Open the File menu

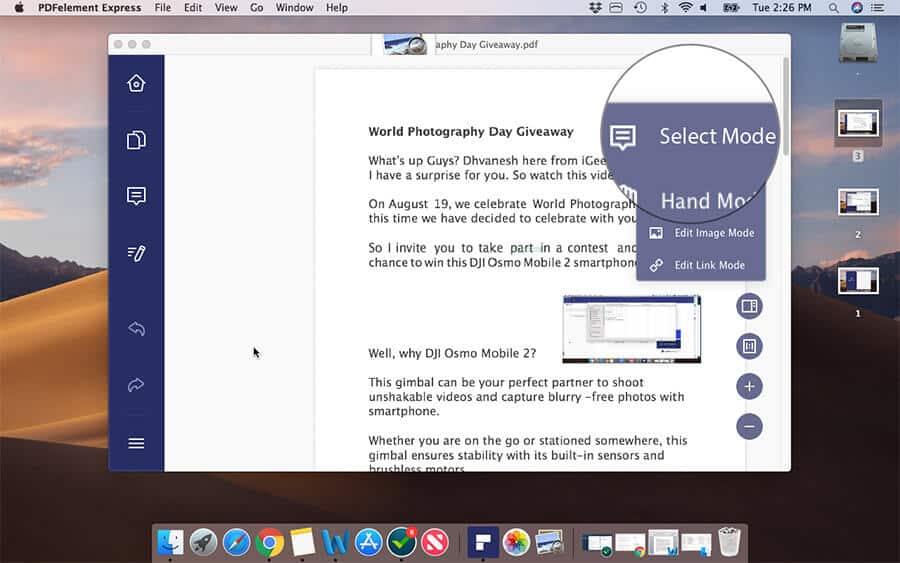(x=162, y=7)
